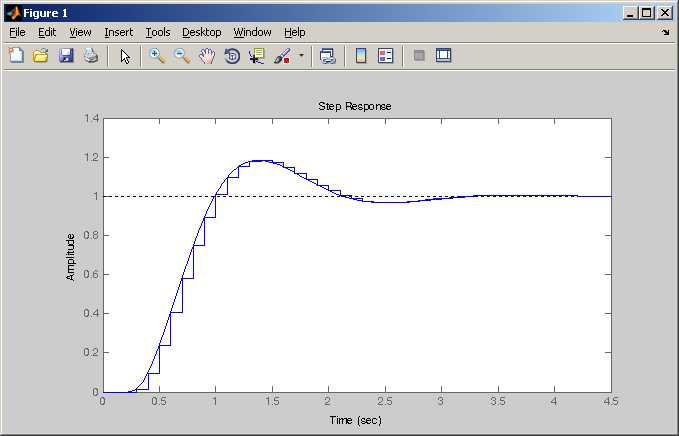The width and height of the screenshot is (679, 436).
Task: Choose the Pan hand tool
Action: pyautogui.click(x=207, y=56)
